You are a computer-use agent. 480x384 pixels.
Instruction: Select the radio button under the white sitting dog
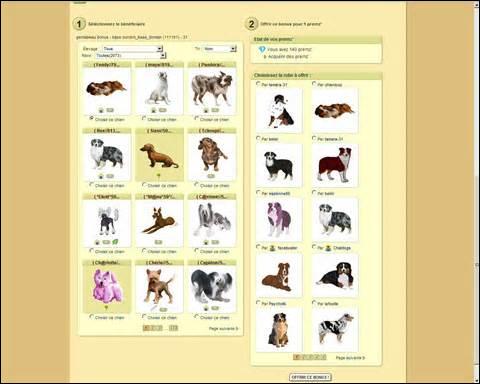(144, 118)
